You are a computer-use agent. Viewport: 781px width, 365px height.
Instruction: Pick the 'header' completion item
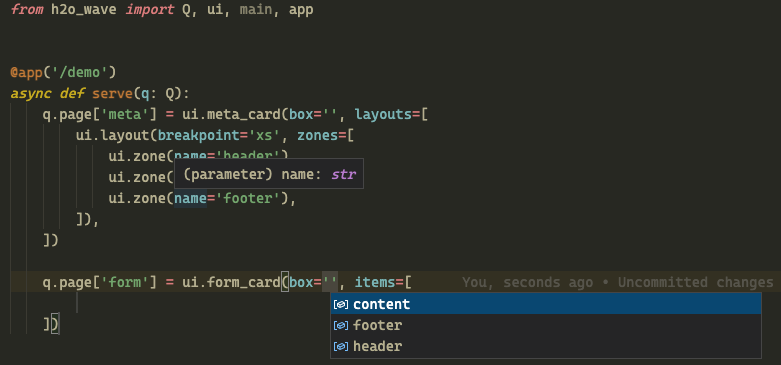[x=545, y=346]
